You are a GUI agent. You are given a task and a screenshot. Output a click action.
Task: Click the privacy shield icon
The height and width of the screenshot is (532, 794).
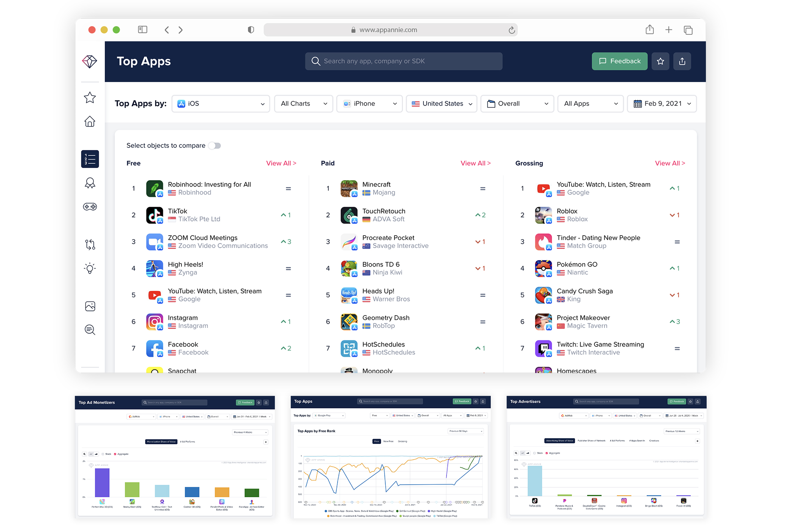[251, 29]
